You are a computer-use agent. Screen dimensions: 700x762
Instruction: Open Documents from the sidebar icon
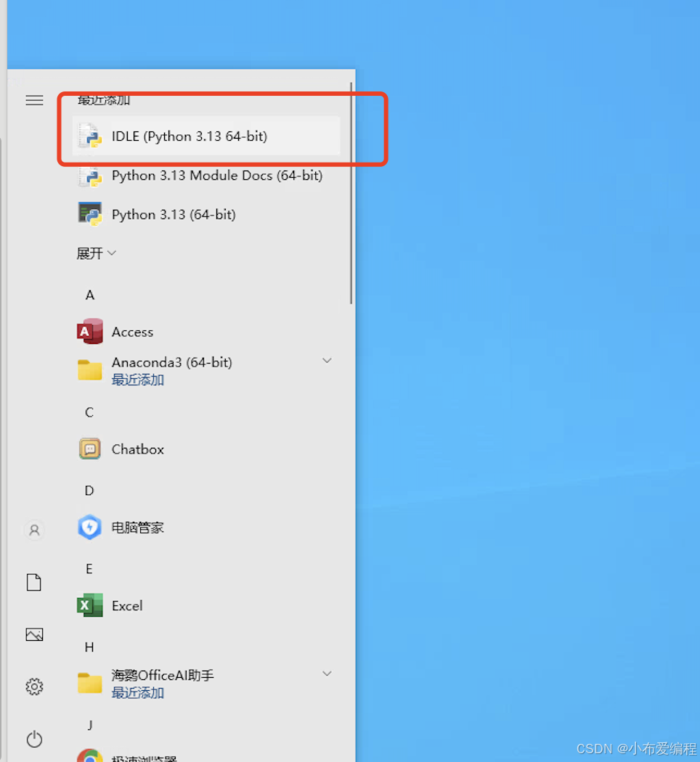pyautogui.click(x=34, y=582)
